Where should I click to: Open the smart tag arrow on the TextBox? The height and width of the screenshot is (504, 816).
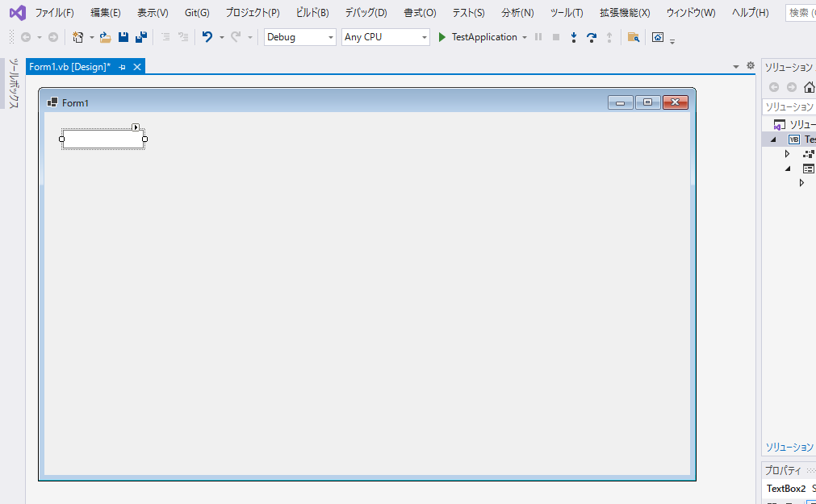(136, 127)
